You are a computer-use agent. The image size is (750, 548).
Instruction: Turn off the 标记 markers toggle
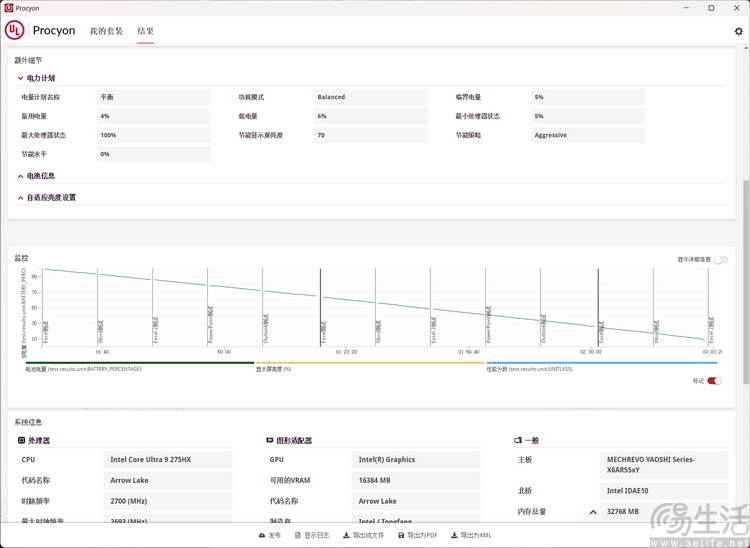(x=714, y=381)
